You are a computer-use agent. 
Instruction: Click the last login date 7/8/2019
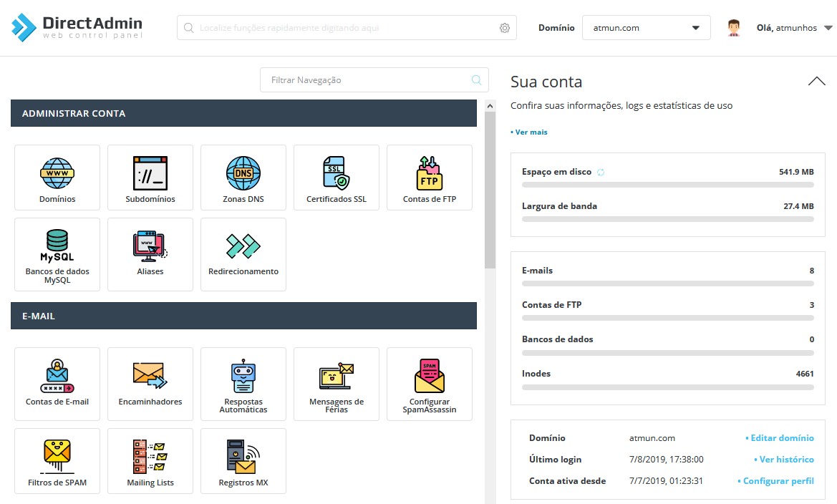click(666, 459)
